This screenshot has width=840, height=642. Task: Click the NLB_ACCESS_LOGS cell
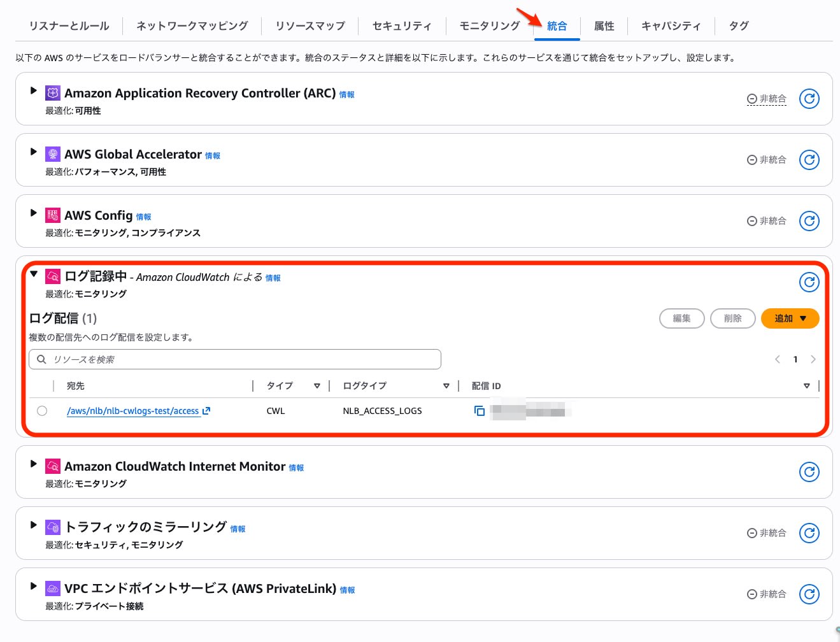[x=382, y=411]
